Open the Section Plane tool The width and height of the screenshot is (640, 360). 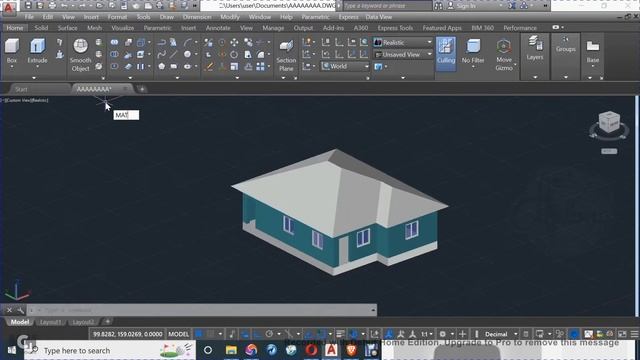[x=286, y=55]
